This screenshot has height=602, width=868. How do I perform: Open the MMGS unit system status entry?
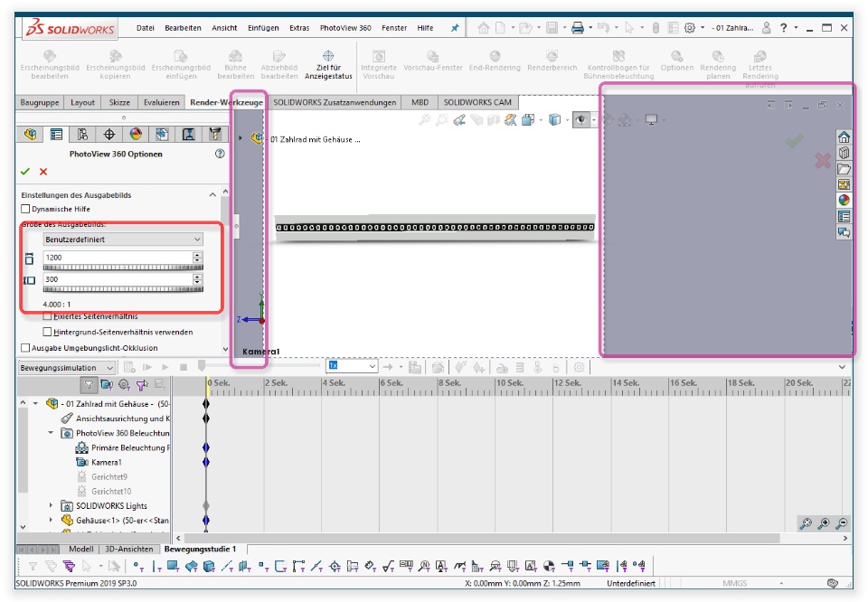pos(734,583)
